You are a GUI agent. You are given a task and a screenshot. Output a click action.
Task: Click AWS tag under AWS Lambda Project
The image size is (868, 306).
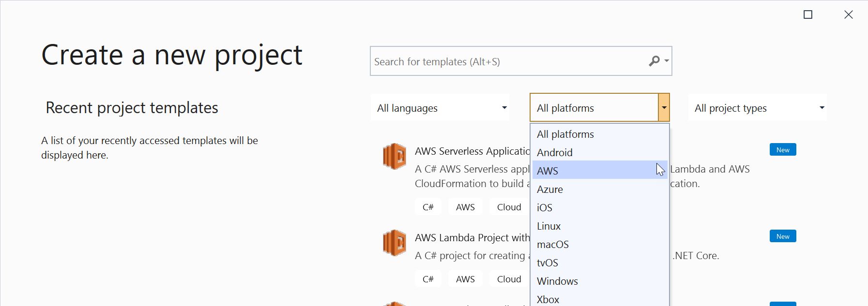click(465, 279)
